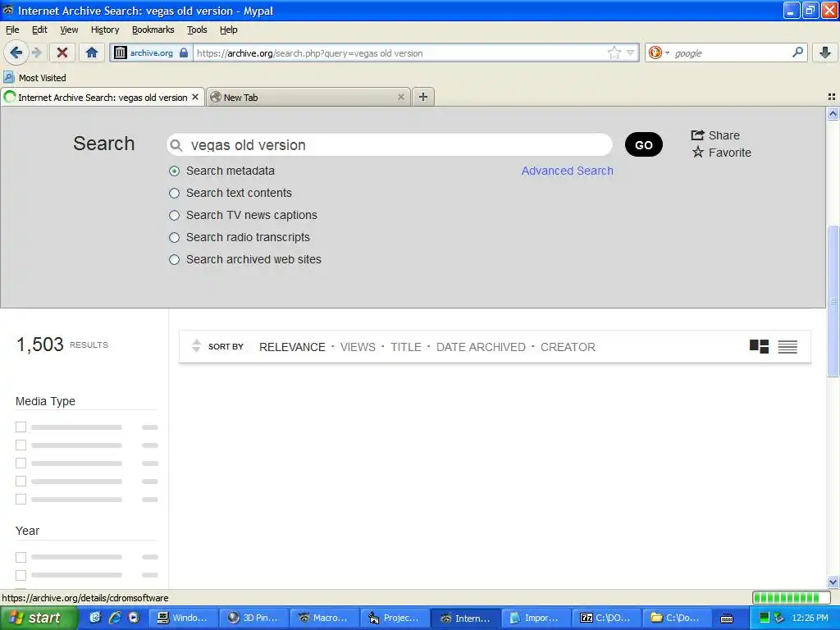The width and height of the screenshot is (840, 630).
Task: Open the History menu
Action: (x=105, y=30)
